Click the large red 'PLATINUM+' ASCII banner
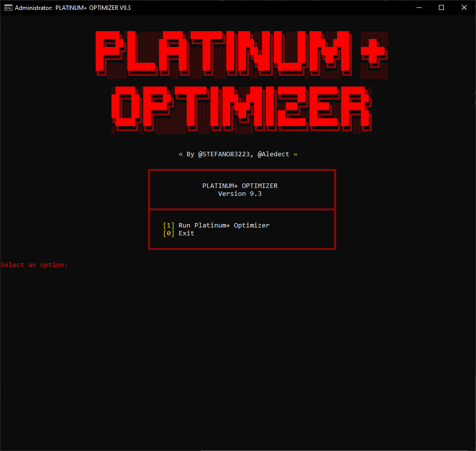The width and height of the screenshot is (476, 451). click(241, 54)
